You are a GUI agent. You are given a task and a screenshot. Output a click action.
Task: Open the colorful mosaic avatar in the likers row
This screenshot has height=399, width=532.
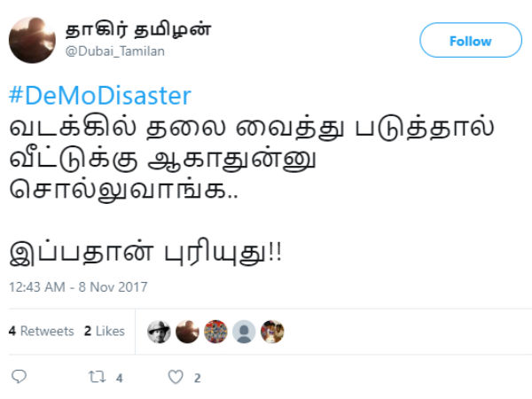[215, 332]
